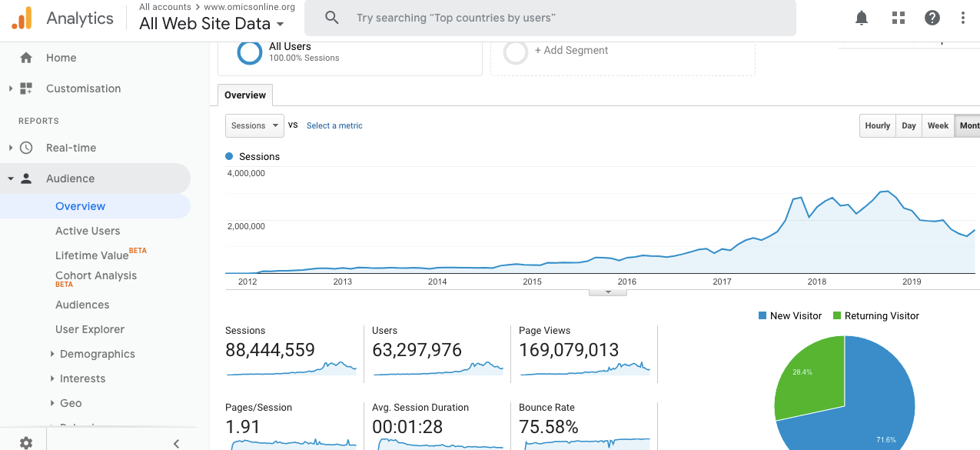Viewport: 980px width, 450px height.
Task: Click the 1.91 Pages/Session value
Action: coord(243,427)
